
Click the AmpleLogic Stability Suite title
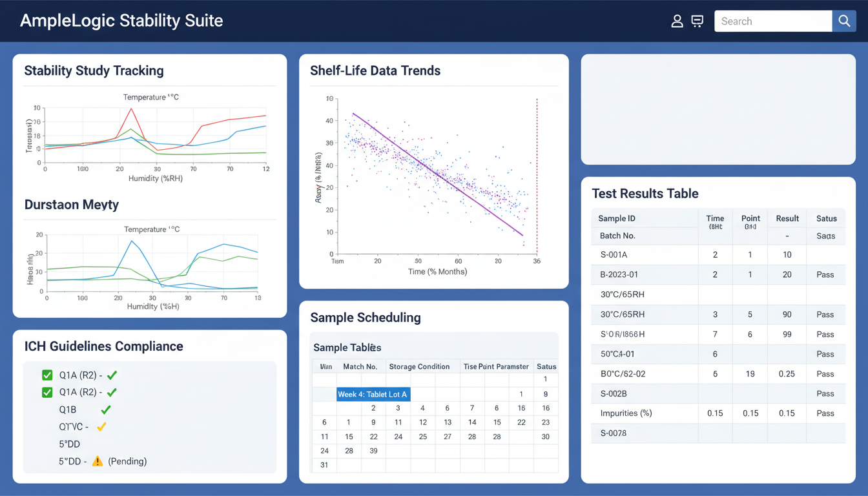coord(121,21)
